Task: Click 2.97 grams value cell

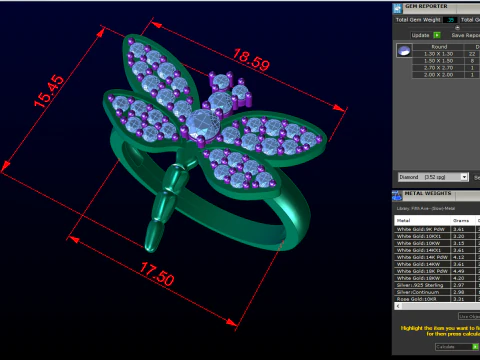Action: coord(463,285)
